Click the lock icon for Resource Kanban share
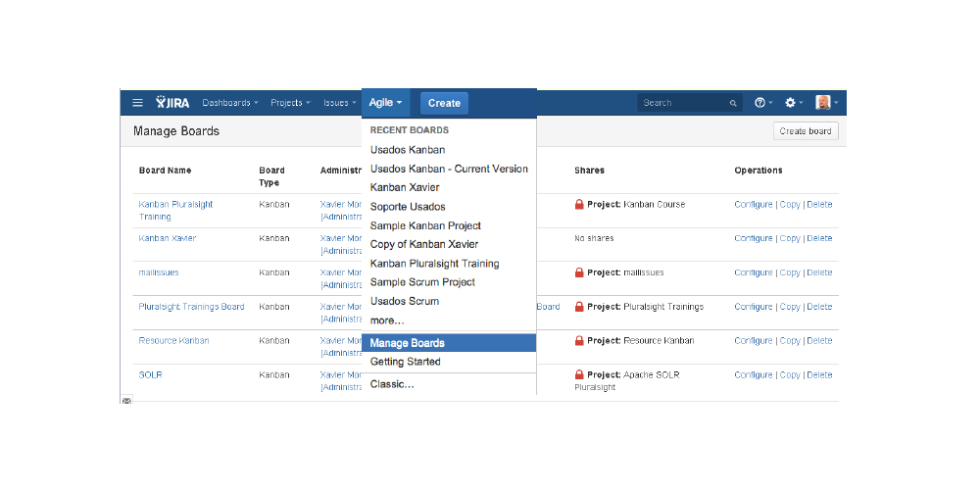 [579, 340]
